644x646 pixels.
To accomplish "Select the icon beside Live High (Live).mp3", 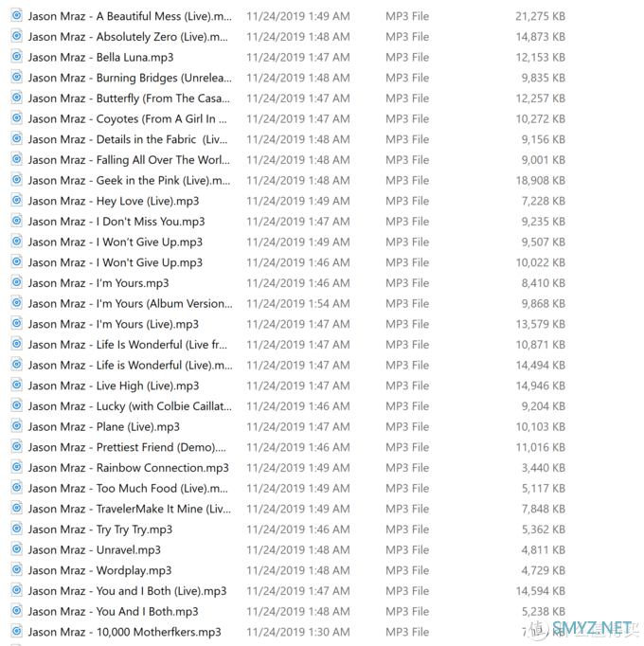I will [x=16, y=385].
